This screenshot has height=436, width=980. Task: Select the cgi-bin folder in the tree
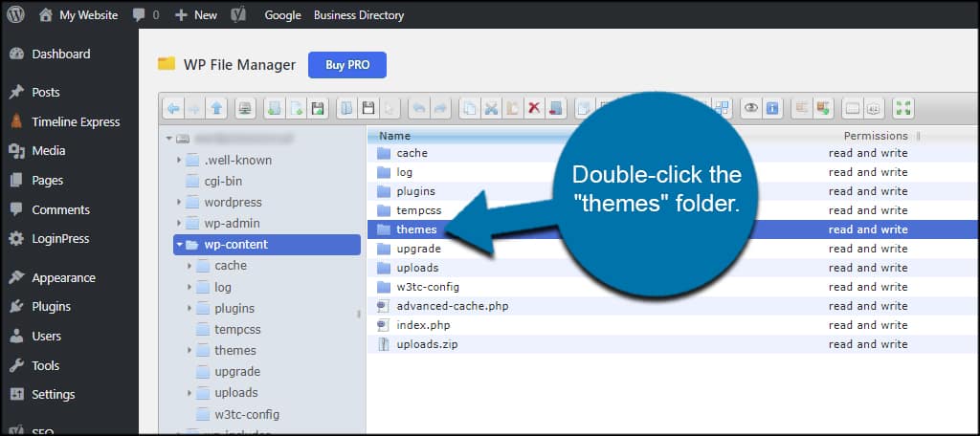(x=222, y=181)
